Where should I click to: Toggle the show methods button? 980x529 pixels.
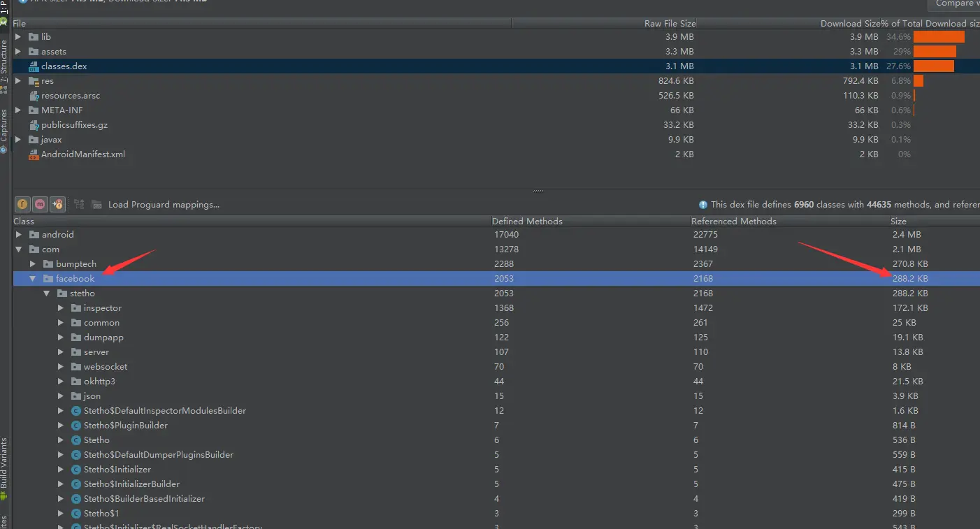(x=40, y=204)
